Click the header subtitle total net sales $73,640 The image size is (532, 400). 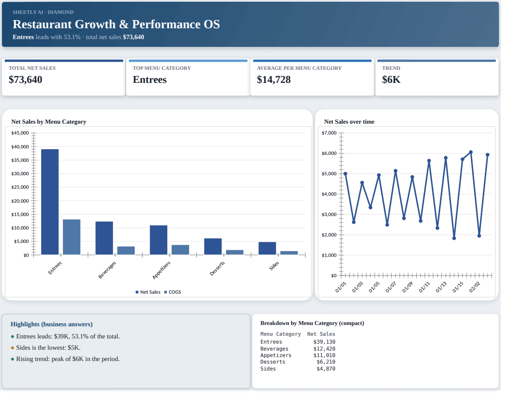pos(115,37)
